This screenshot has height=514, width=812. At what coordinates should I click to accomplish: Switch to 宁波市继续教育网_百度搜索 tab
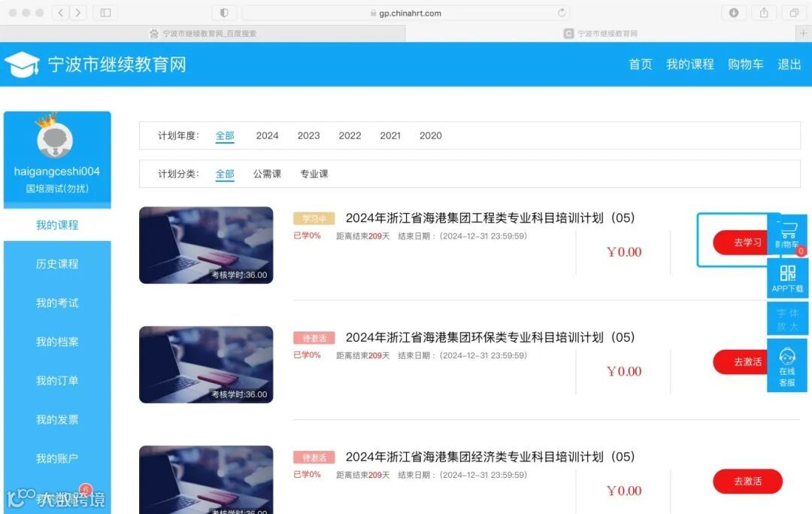203,34
